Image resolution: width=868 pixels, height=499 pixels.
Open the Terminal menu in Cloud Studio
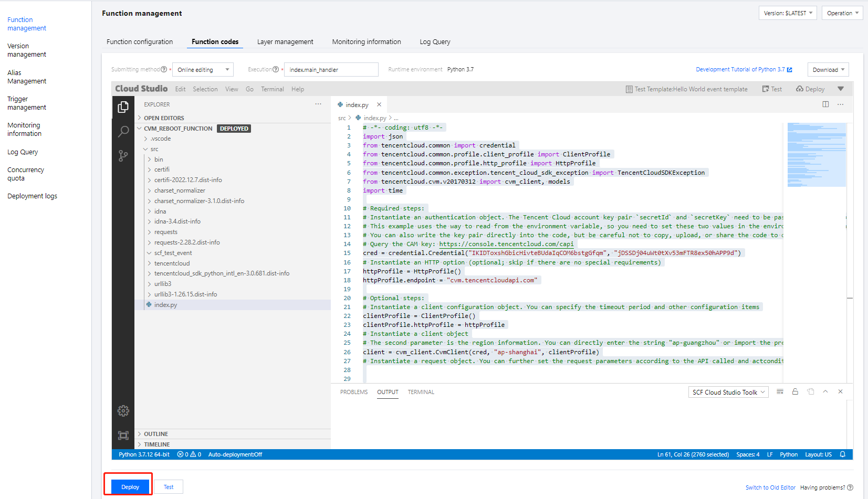pyautogui.click(x=272, y=89)
